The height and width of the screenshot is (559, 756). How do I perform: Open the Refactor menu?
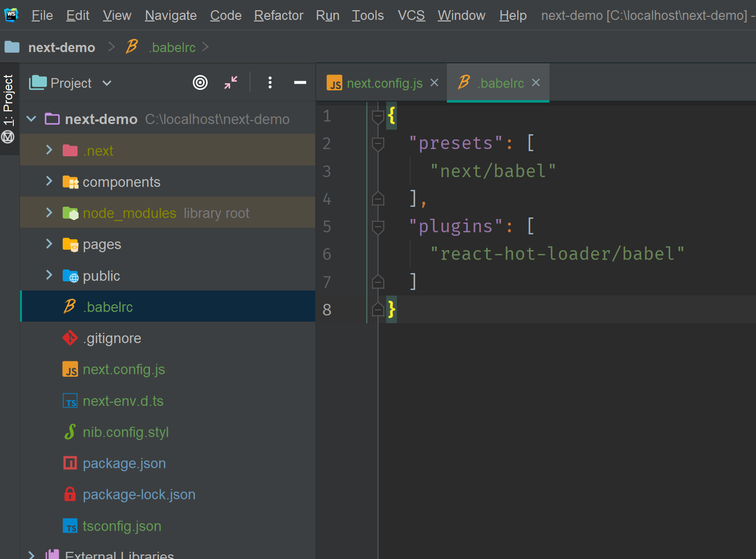(x=278, y=15)
